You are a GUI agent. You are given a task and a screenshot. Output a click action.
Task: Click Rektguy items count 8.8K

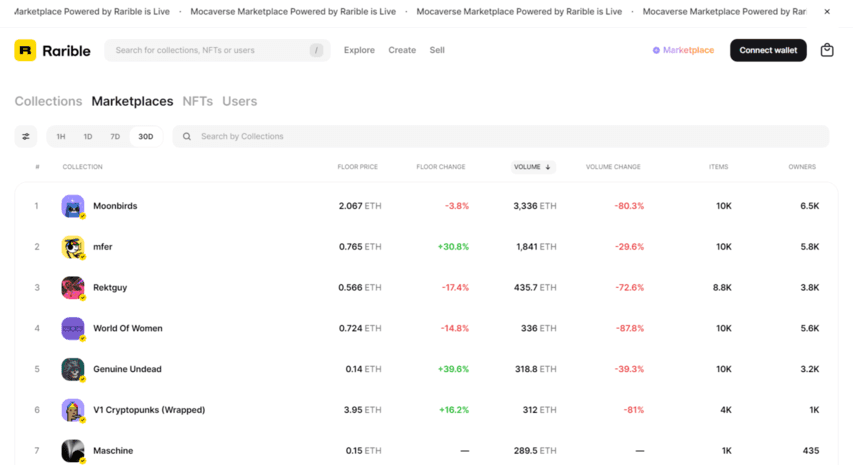coord(722,288)
